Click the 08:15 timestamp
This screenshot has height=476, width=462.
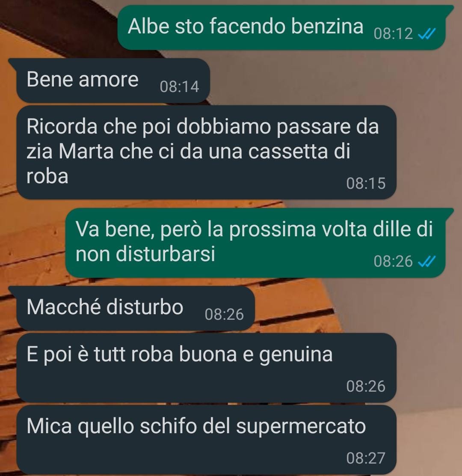(366, 183)
